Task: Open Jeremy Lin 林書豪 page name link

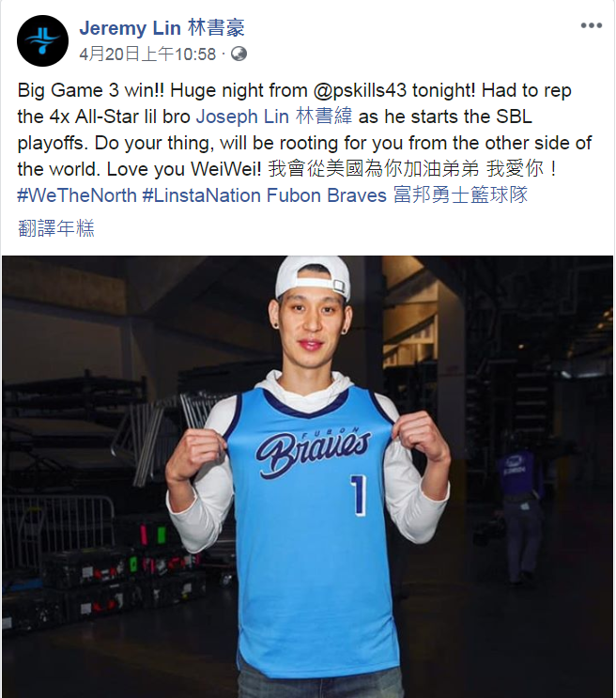Action: pos(162,28)
